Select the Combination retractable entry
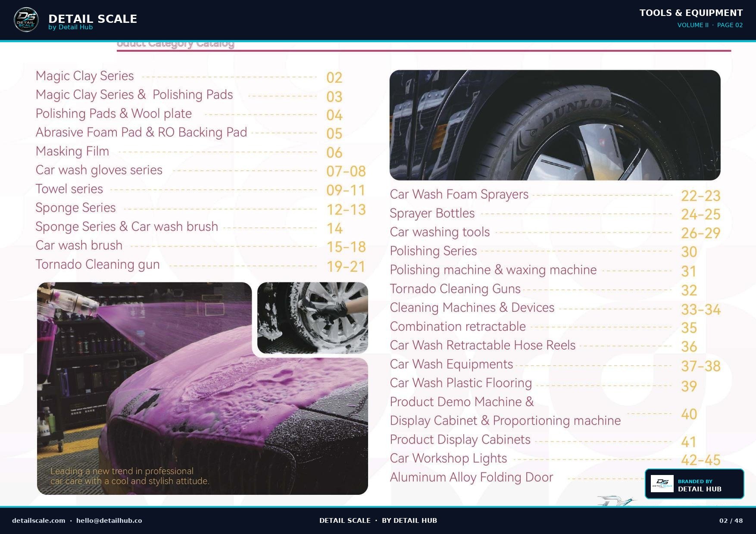756x534 pixels. [x=458, y=326]
